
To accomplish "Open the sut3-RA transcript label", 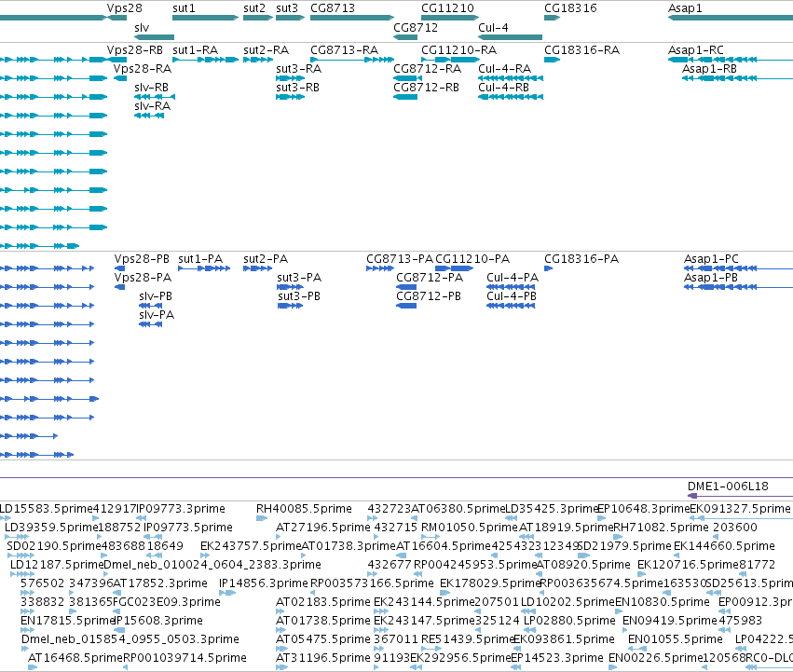I will tap(299, 69).
